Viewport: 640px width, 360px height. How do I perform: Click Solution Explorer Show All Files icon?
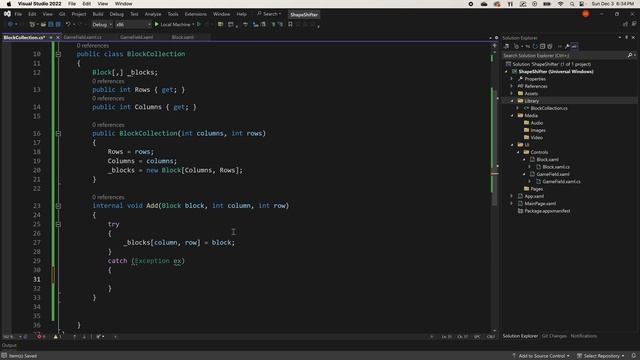(550, 47)
